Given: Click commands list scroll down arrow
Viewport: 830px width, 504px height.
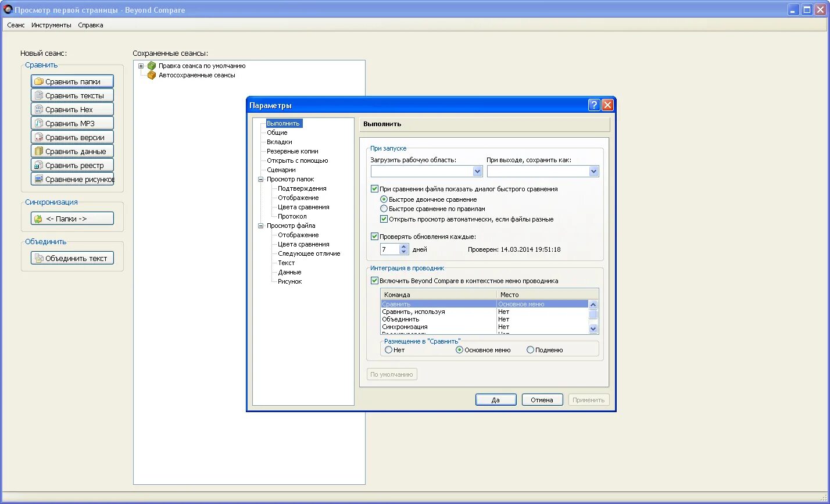Looking at the screenshot, I should click(x=593, y=328).
